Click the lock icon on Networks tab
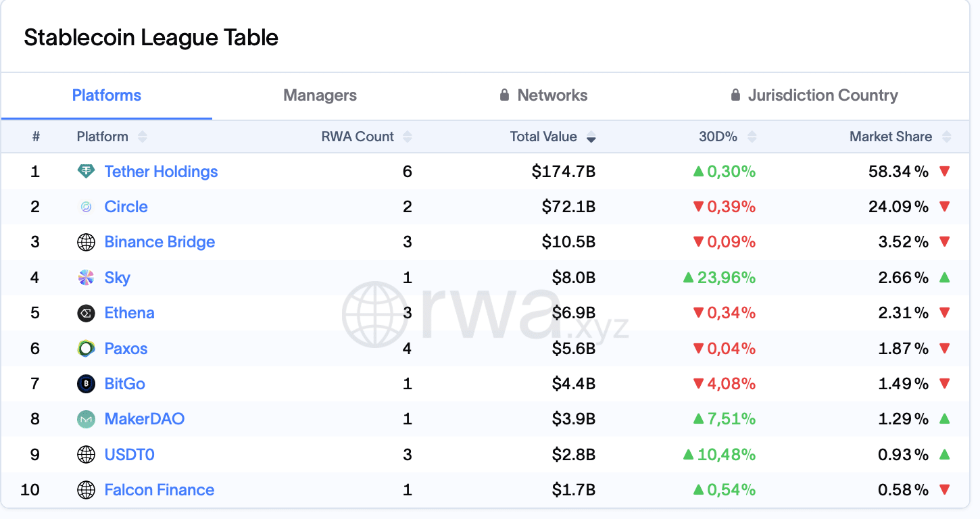Screen dimensions: 980x519 coord(504,95)
